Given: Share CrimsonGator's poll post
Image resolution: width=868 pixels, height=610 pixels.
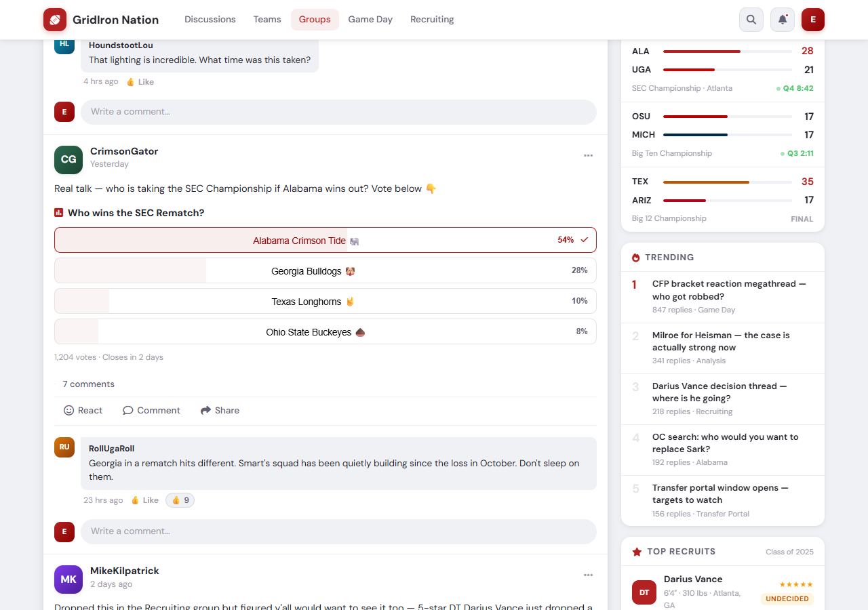Looking at the screenshot, I should (x=220, y=411).
